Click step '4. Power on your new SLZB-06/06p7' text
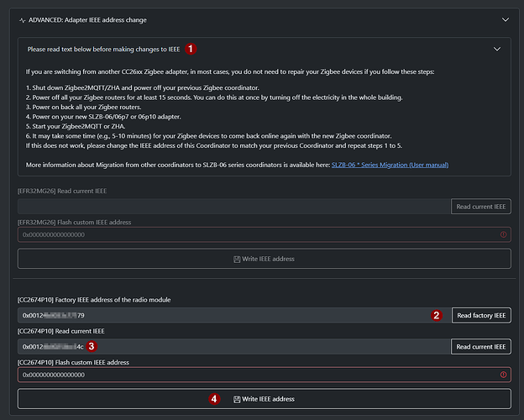This screenshot has width=524, height=420. [x=103, y=117]
